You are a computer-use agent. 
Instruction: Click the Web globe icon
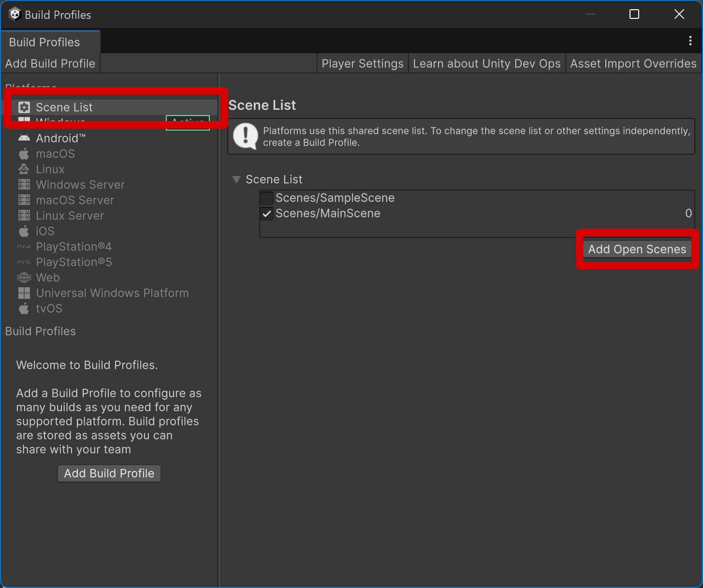coord(24,278)
